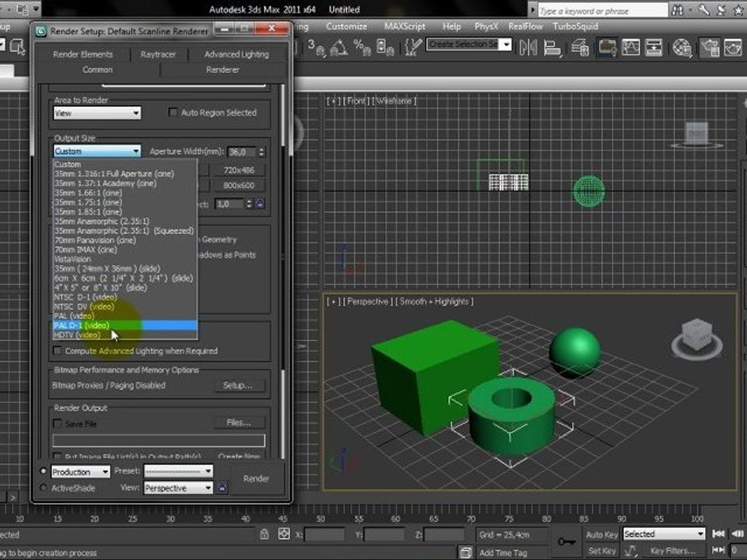747x560 pixels.
Task: Enable Compute Advanced Lighting when Required
Action: [x=58, y=351]
